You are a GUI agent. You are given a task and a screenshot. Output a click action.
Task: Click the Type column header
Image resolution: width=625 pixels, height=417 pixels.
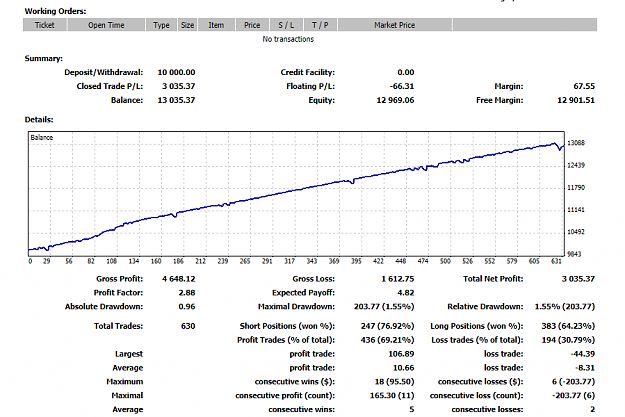coord(161,25)
